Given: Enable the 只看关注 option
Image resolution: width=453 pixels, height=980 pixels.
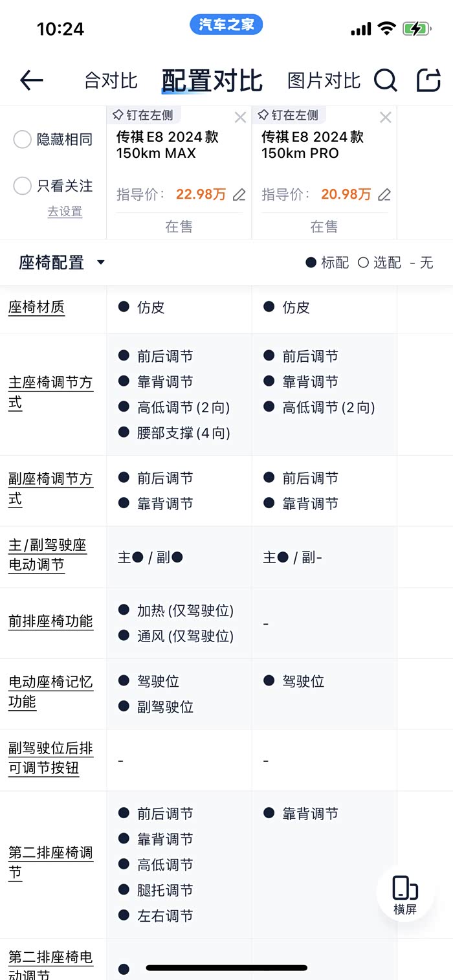Looking at the screenshot, I should click(x=23, y=186).
